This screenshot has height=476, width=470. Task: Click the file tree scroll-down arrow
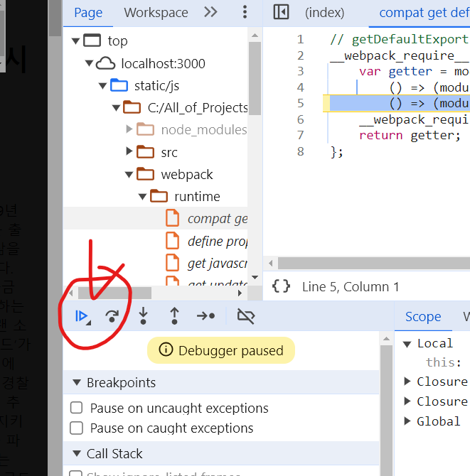pyautogui.click(x=255, y=277)
